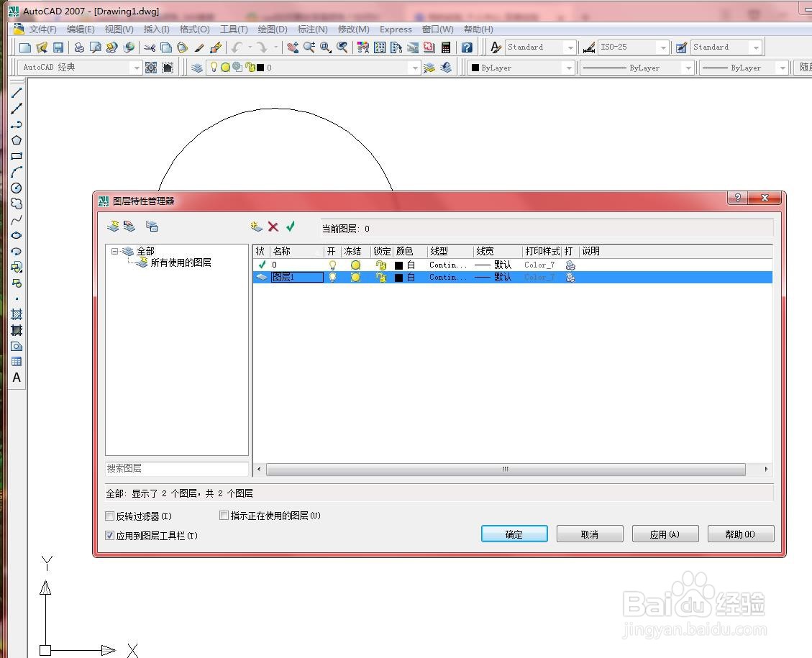Click the Match Properties brush icon
The width and height of the screenshot is (812, 658).
pos(199,47)
